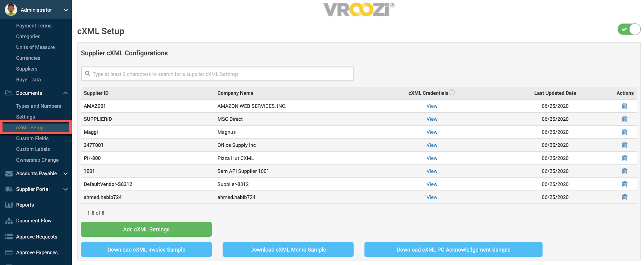This screenshot has height=265, width=644.
Task: Delete the AMAZ001 supplier cXML configuration
Action: (624, 106)
